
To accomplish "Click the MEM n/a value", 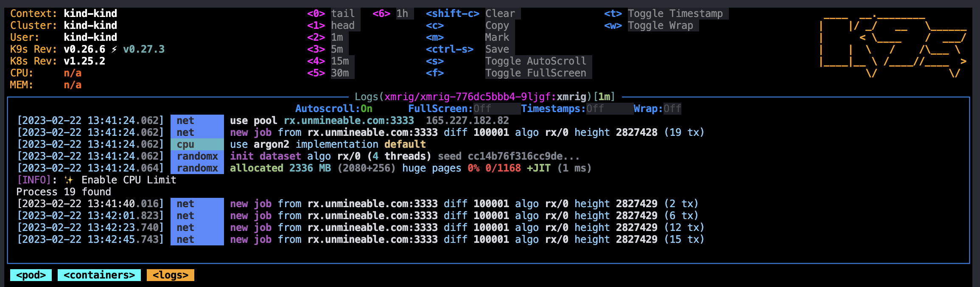I will (x=73, y=85).
